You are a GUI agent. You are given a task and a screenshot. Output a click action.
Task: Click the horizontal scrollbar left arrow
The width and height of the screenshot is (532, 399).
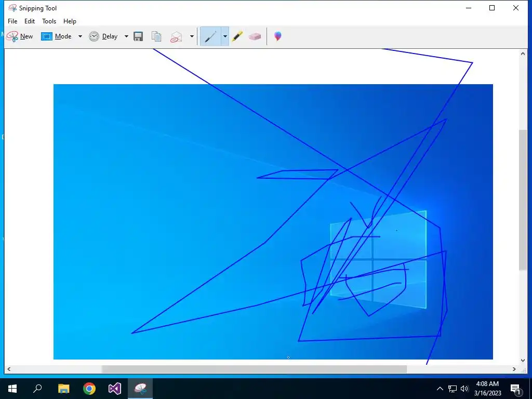coord(9,369)
